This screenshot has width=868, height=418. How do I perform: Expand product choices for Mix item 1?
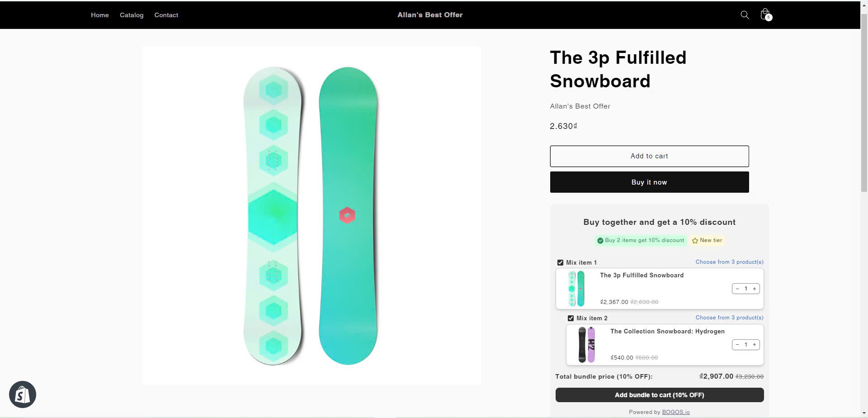pyautogui.click(x=729, y=262)
